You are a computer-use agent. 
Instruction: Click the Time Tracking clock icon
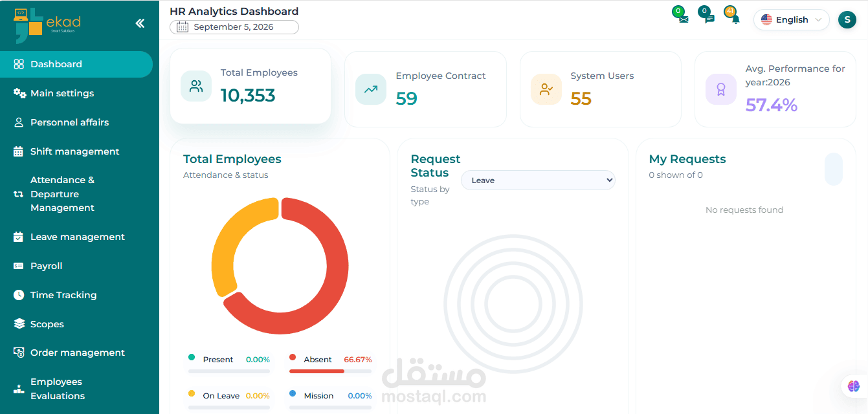(19, 295)
